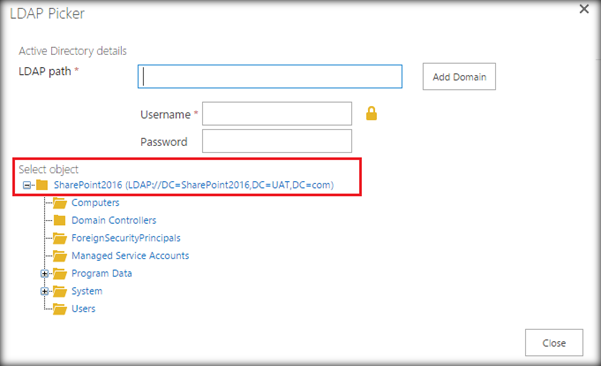The height and width of the screenshot is (366, 601).
Task: Click the Add Domain button
Action: 459,77
